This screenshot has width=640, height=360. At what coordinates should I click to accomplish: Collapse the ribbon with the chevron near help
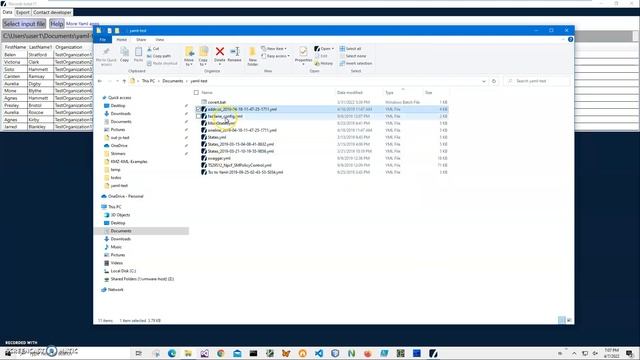[x=564, y=40]
